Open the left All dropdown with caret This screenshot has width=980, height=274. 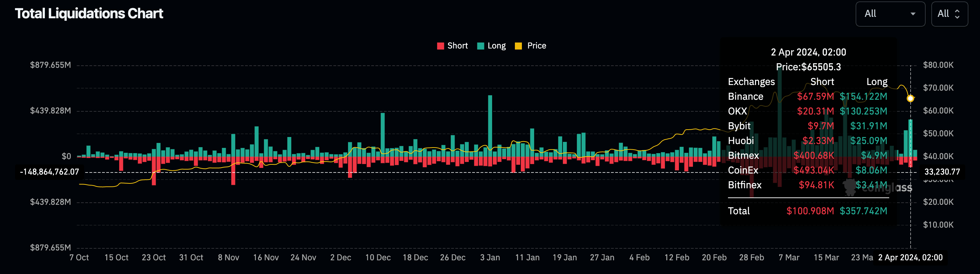(x=890, y=14)
